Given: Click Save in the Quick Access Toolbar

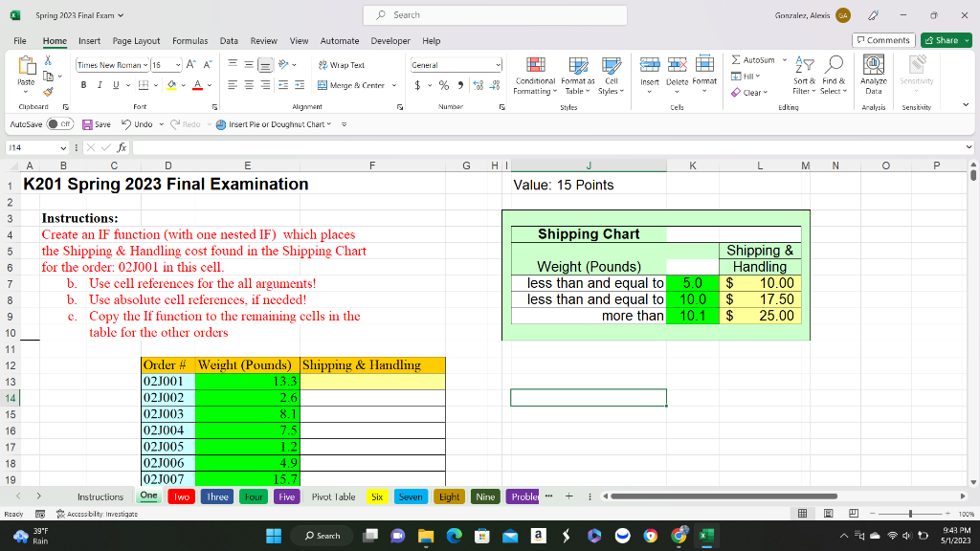Looking at the screenshot, I should (97, 124).
